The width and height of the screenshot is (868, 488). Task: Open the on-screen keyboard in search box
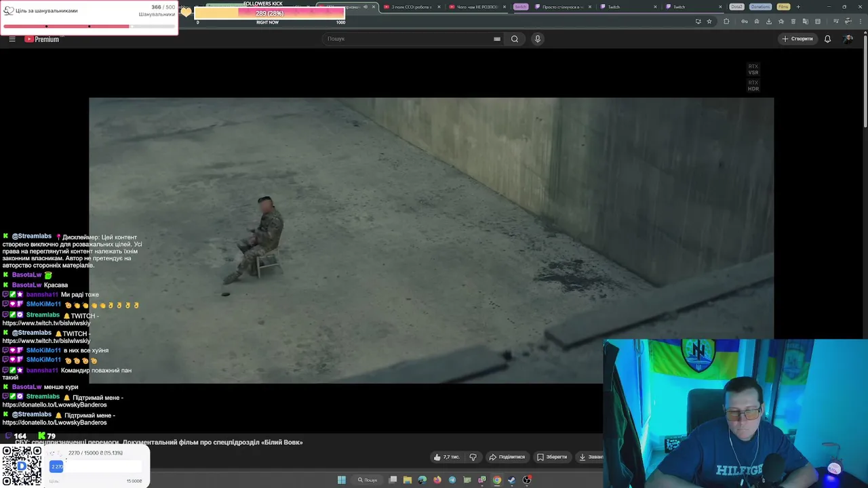(x=497, y=39)
